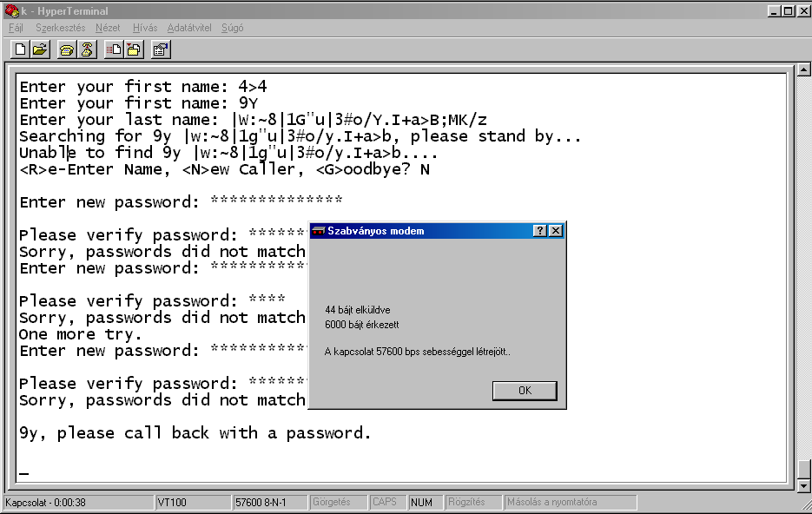Screen dimensions: 812x514
Task: Open the Súgó help menu
Action: tap(232, 28)
